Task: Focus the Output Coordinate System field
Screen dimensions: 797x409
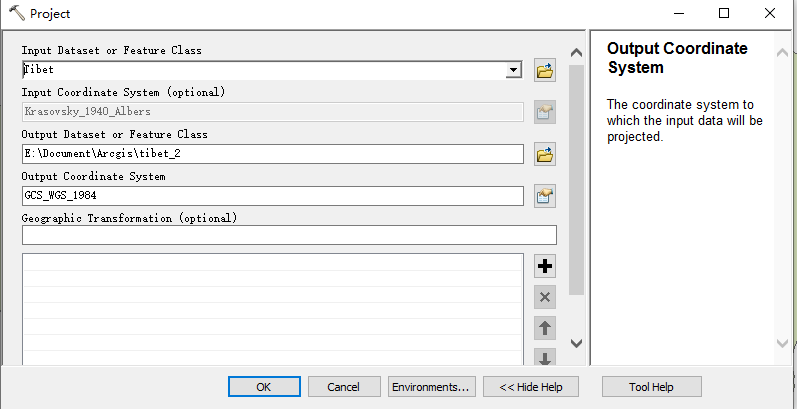Action: tap(272, 196)
